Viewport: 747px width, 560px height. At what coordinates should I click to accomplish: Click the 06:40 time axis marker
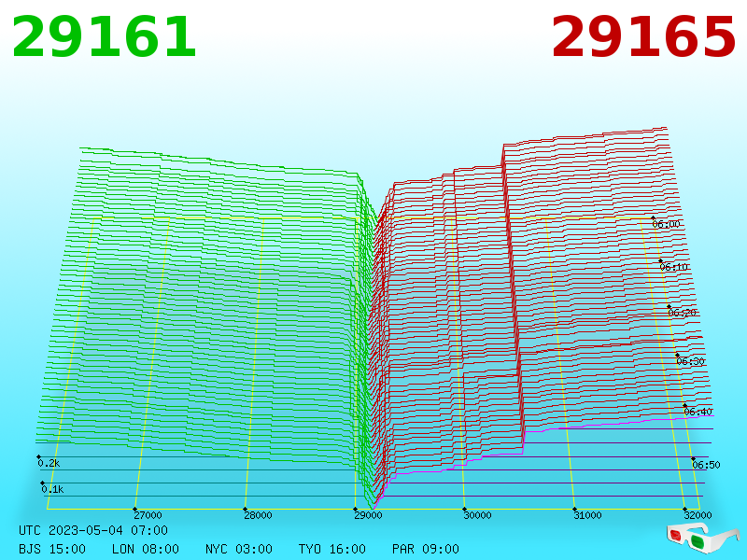698,412
